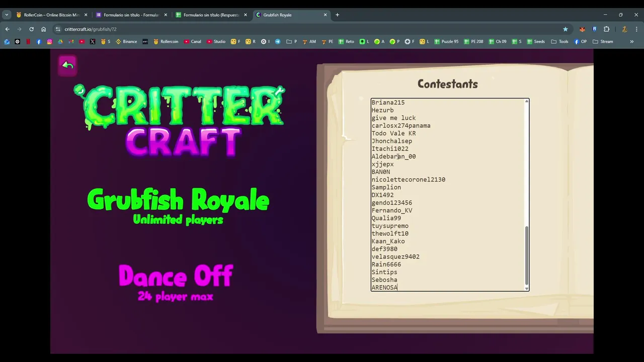This screenshot has width=644, height=362.
Task: Select the Grubfish Royale tab
Action: 291,15
